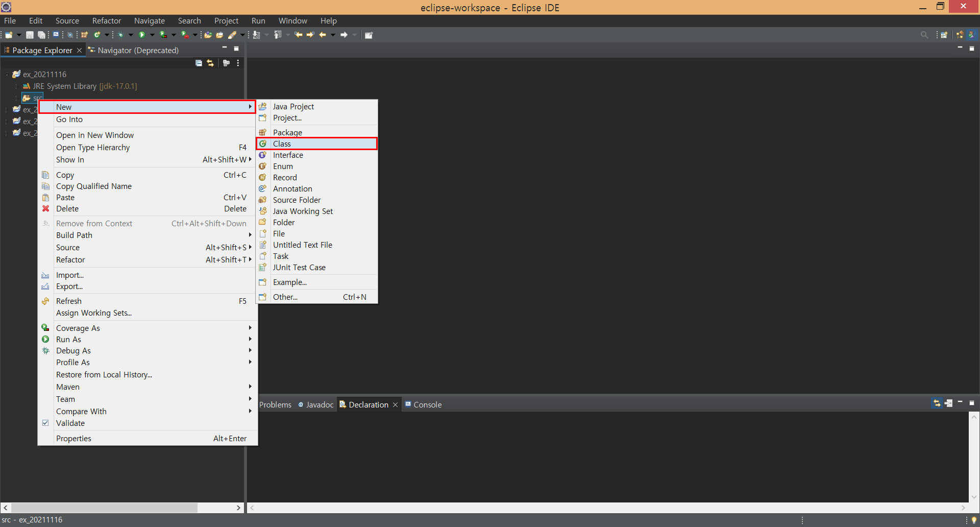
Task: Toggle Skip All Breakpoints in toolbar
Action: (70, 35)
